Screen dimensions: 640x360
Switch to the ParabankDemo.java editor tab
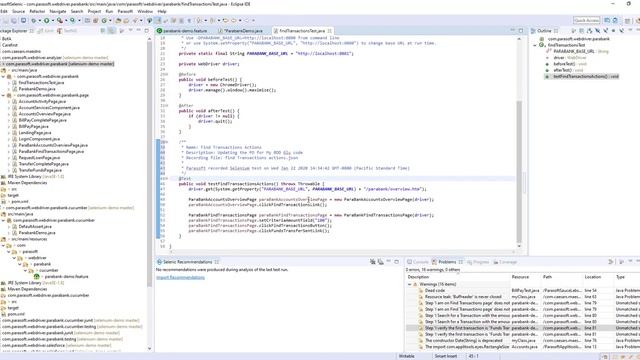point(241,31)
